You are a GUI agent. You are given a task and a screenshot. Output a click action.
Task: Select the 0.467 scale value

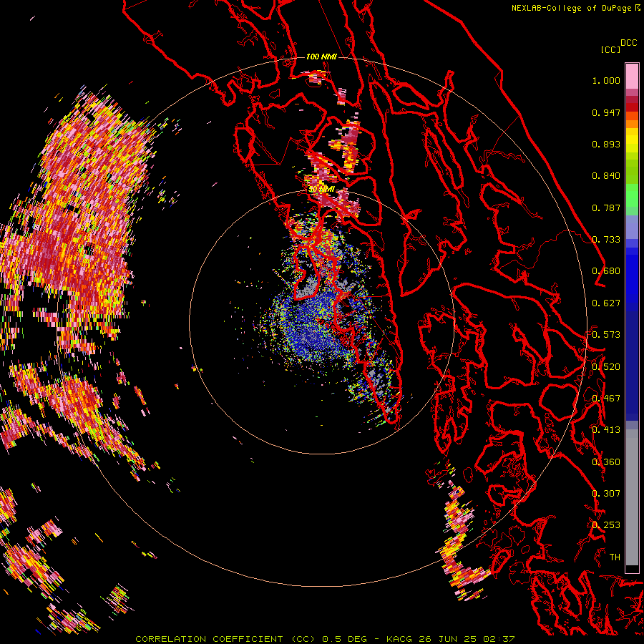click(606, 399)
